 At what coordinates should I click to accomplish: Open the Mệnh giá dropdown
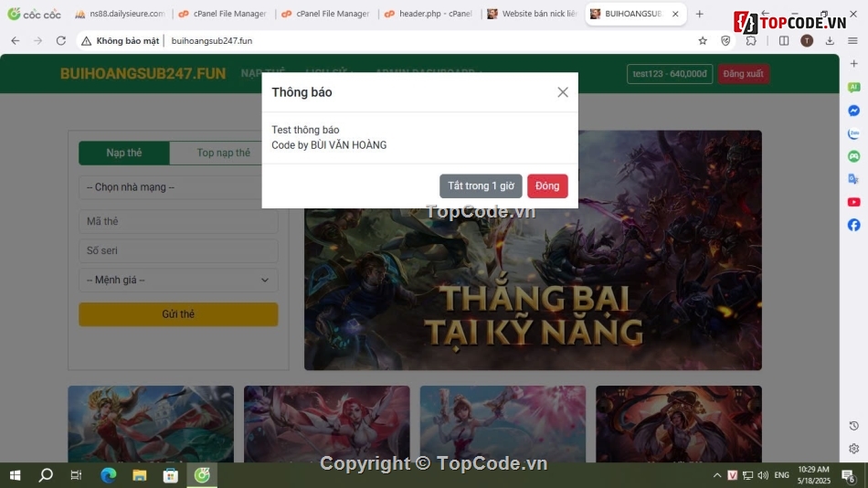pyautogui.click(x=178, y=280)
